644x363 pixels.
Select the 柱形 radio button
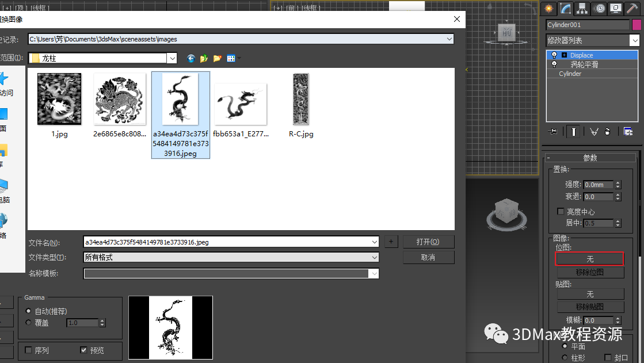pyautogui.click(x=565, y=358)
